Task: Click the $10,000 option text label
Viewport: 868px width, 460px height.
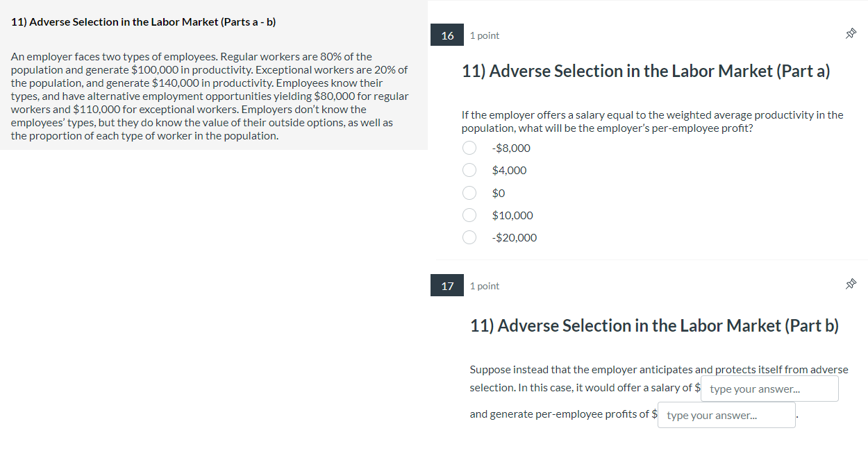Action: pyautogui.click(x=512, y=215)
